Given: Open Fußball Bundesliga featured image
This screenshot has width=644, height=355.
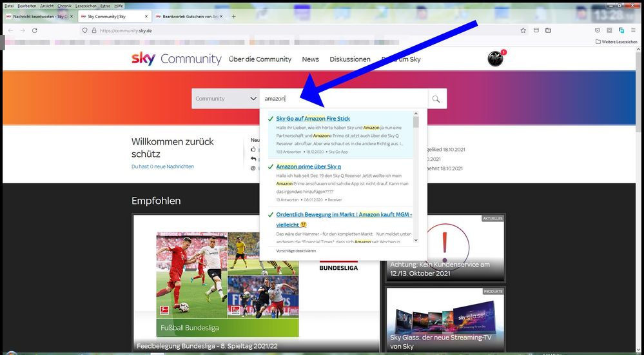Looking at the screenshot, I should click(x=228, y=284).
